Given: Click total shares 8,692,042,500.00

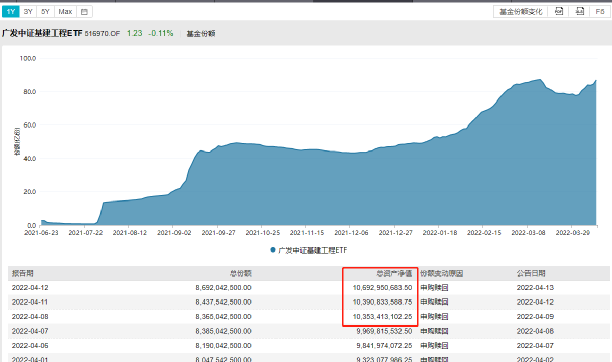Looking at the screenshot, I should point(224,288).
